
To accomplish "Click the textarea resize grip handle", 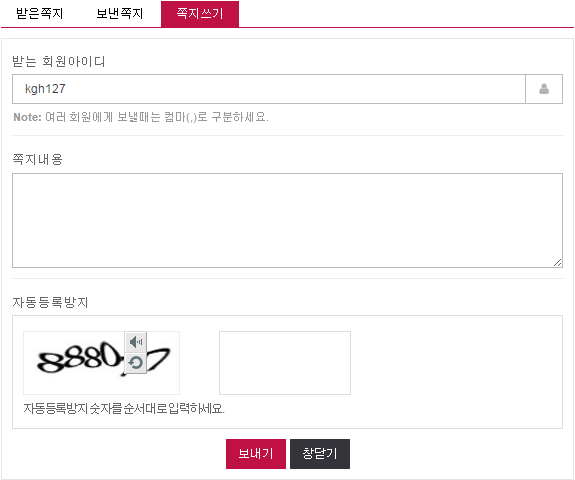I will [557, 263].
